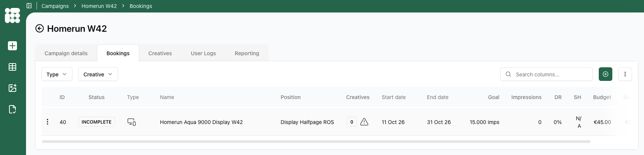The height and width of the screenshot is (155, 644).
Task: Click the 15.000 imps goal value
Action: pyautogui.click(x=485, y=122)
